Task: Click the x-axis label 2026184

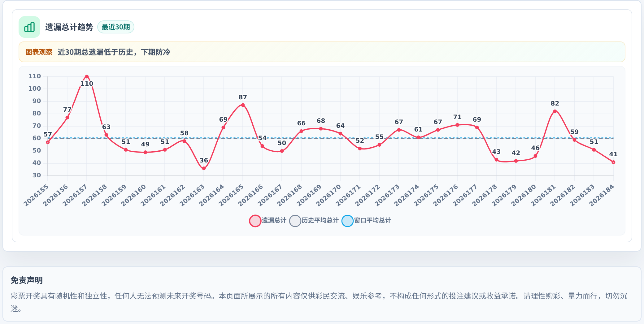Action: tap(602, 195)
